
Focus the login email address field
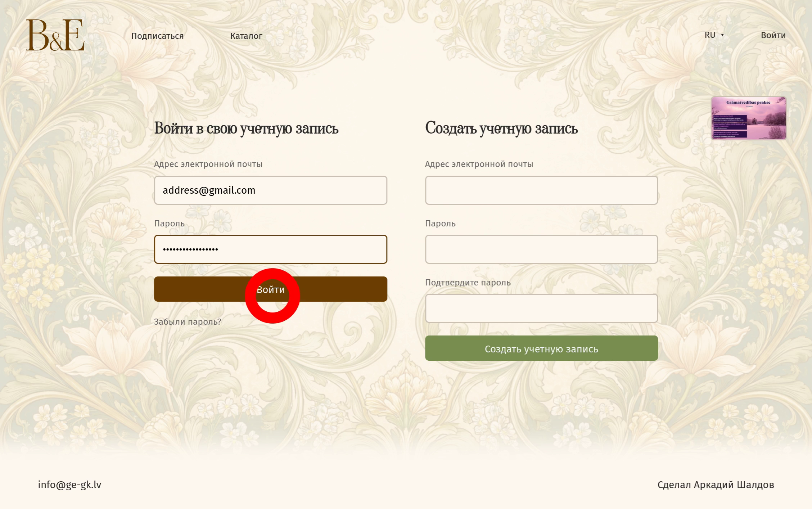click(x=270, y=190)
